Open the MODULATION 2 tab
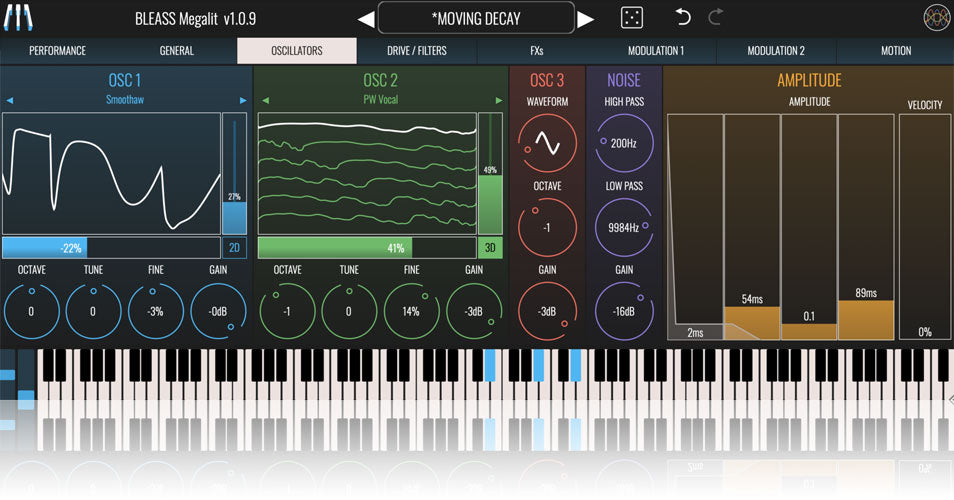The width and height of the screenshot is (954, 500). click(x=776, y=51)
